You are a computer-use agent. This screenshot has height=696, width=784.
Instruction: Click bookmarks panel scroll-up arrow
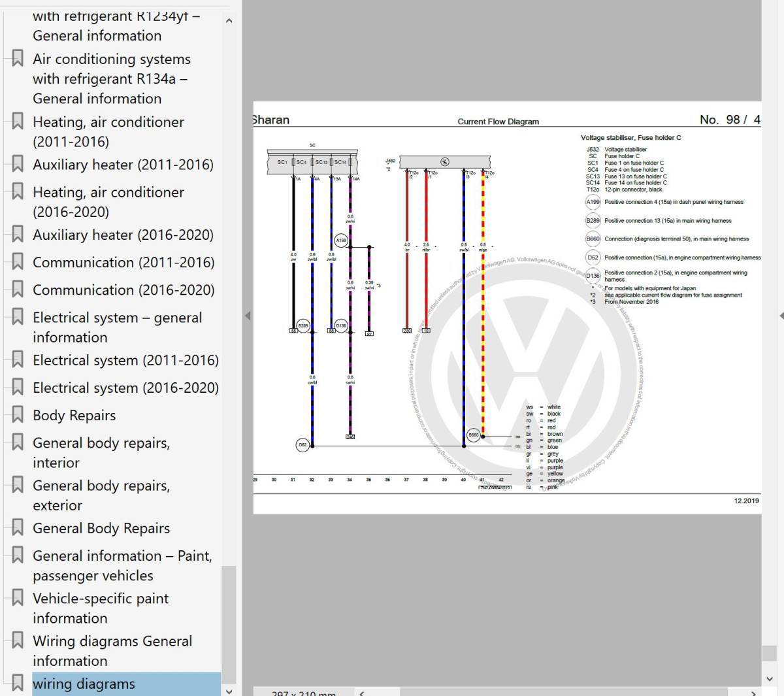(229, 21)
